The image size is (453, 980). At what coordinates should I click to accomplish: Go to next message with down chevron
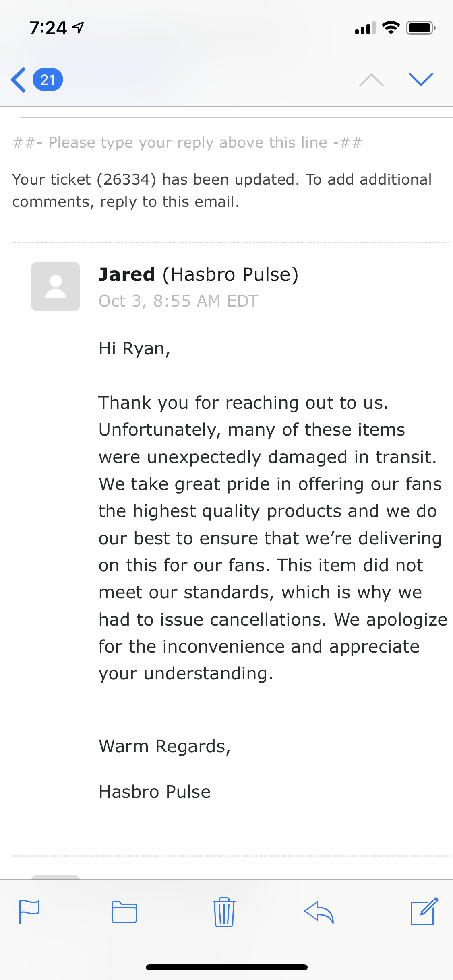[x=421, y=79]
